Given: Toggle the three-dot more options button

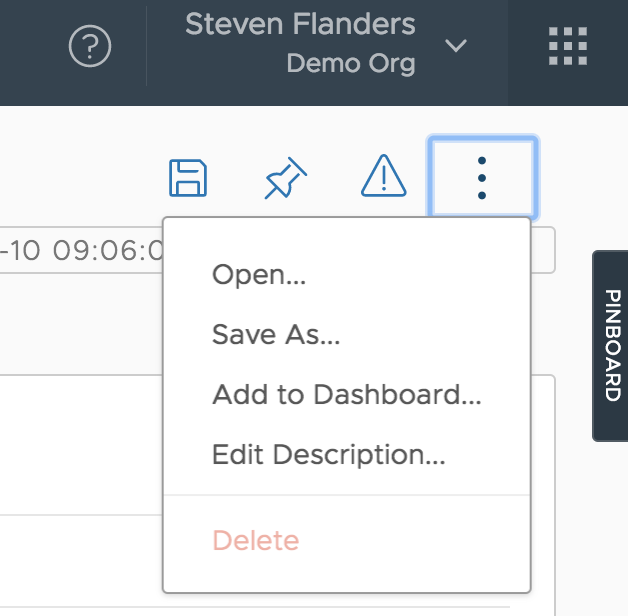Looking at the screenshot, I should [482, 178].
